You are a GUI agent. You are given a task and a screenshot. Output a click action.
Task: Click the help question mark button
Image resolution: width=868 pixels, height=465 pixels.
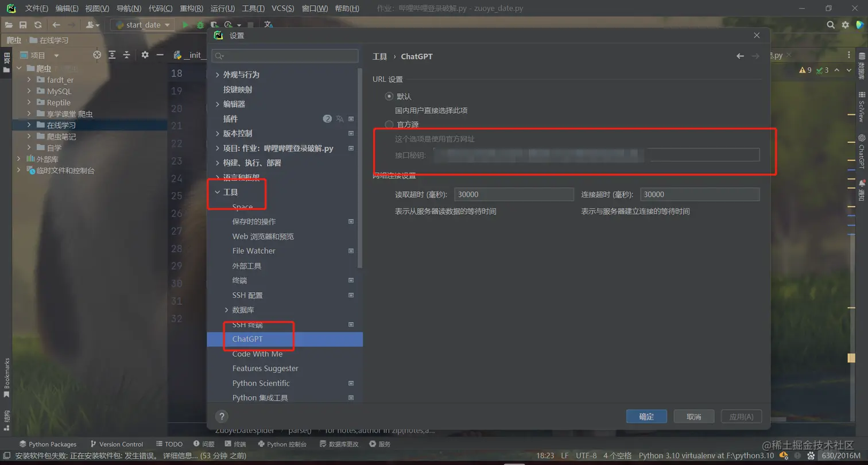[222, 416]
